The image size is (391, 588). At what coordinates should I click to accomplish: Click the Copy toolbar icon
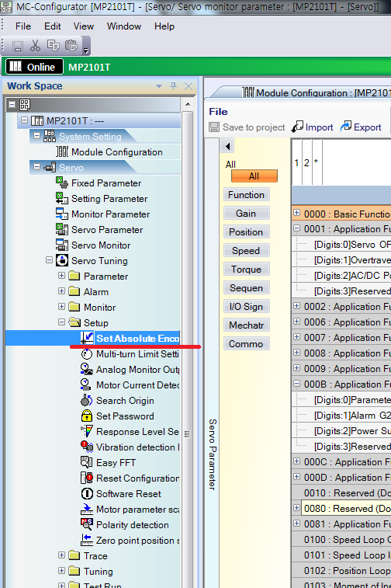click(x=53, y=45)
